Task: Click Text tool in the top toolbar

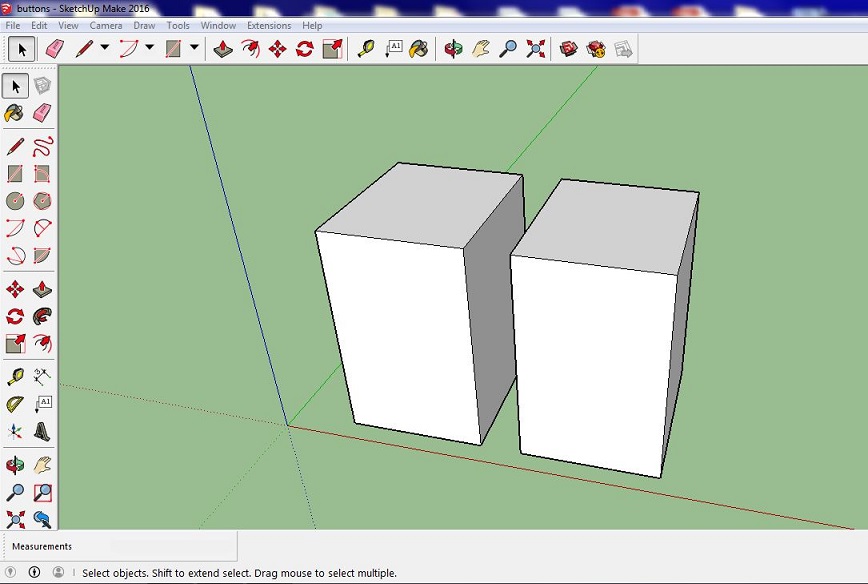Action: click(x=392, y=49)
